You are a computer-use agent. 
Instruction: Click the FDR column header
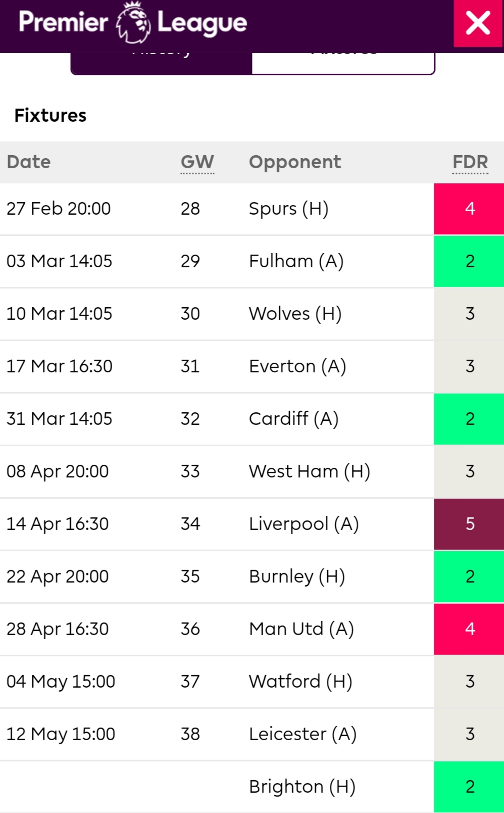pos(470,162)
